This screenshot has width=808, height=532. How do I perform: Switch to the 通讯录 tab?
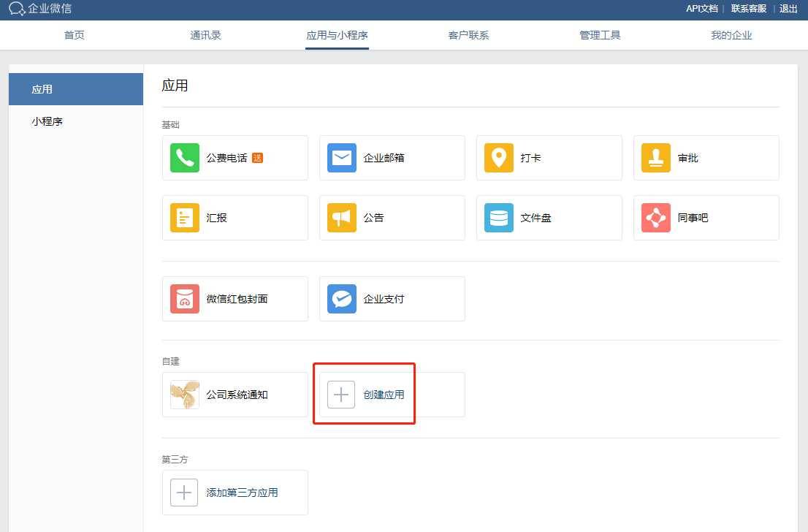[x=205, y=35]
